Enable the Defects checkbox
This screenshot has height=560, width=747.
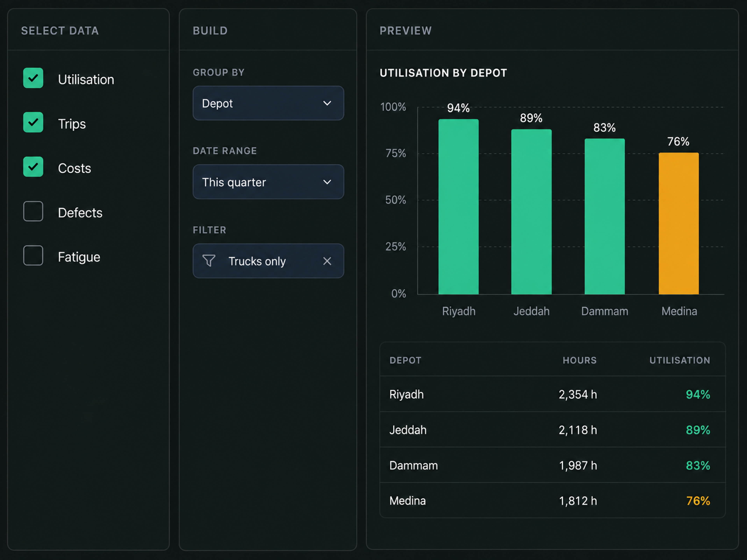coord(33,211)
